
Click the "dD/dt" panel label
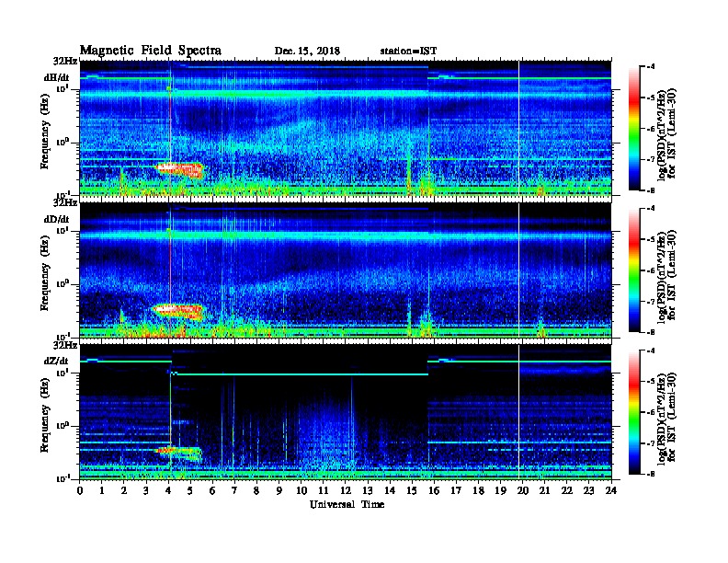pyautogui.click(x=56, y=219)
